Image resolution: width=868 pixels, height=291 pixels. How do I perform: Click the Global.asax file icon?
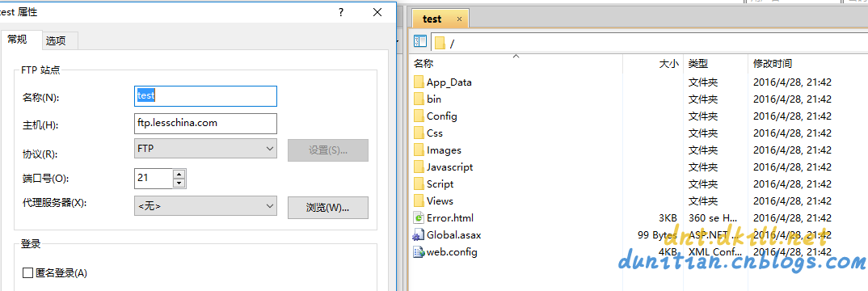point(418,235)
